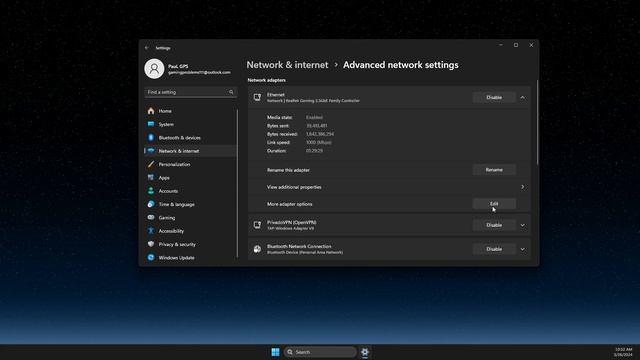Collapse the Ethernet adapter details
Image resolution: width=640 pixels, height=360 pixels.
tap(522, 97)
